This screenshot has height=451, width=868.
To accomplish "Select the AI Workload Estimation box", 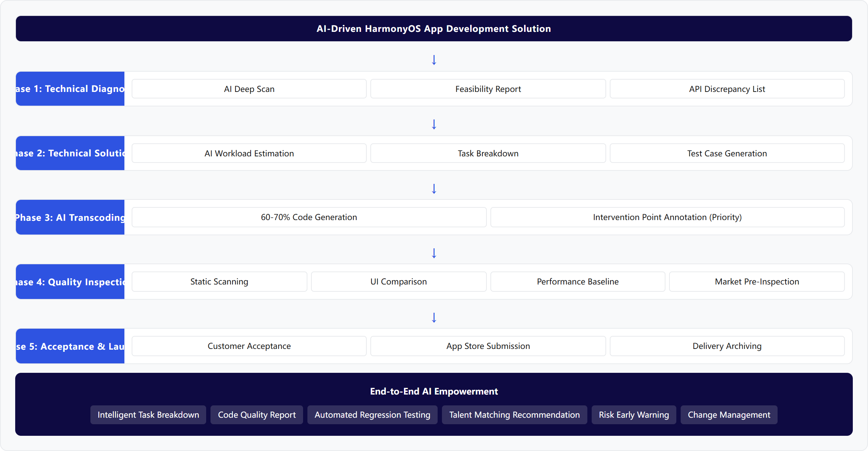I will pyautogui.click(x=249, y=153).
